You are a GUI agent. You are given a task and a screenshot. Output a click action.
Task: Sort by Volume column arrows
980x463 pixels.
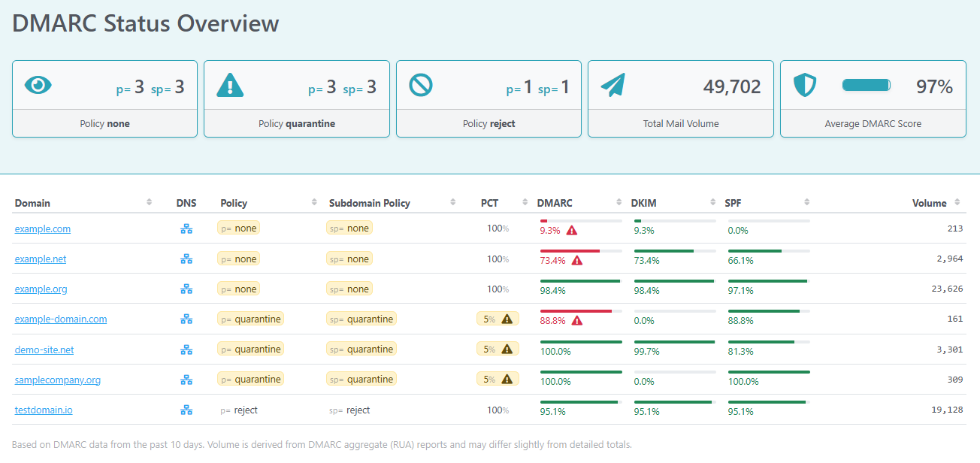pos(957,202)
